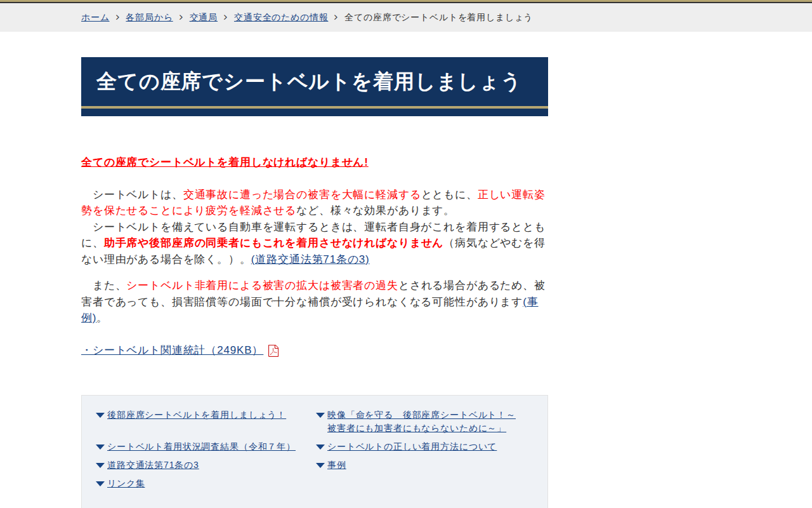Click the page heading 全ての座席でシートベルトを着用しましょう
Screen dimensions: 812x508
coord(308,81)
